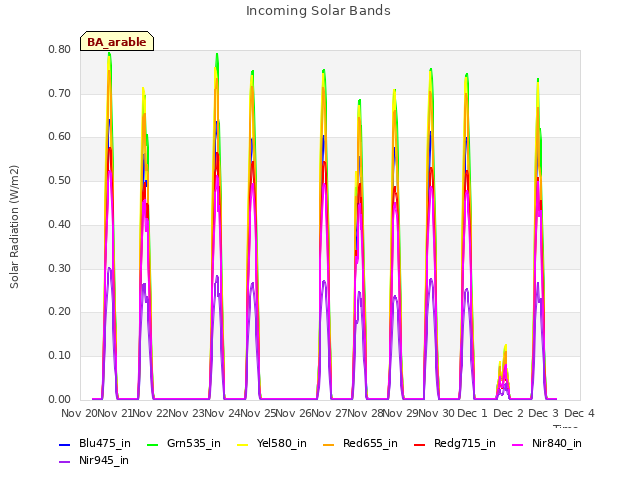Click the Nov 23 x-axis date label
640x480 pixels.
pos(187,413)
